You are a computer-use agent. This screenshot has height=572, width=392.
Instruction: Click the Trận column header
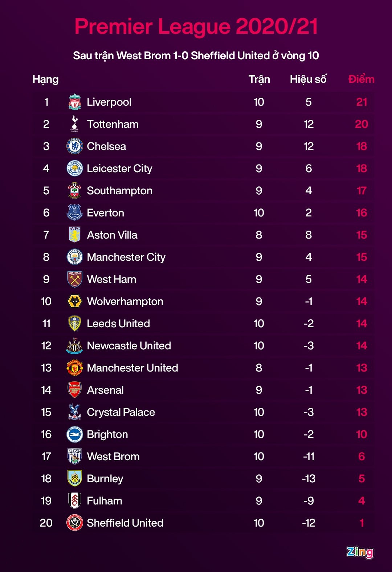click(259, 79)
